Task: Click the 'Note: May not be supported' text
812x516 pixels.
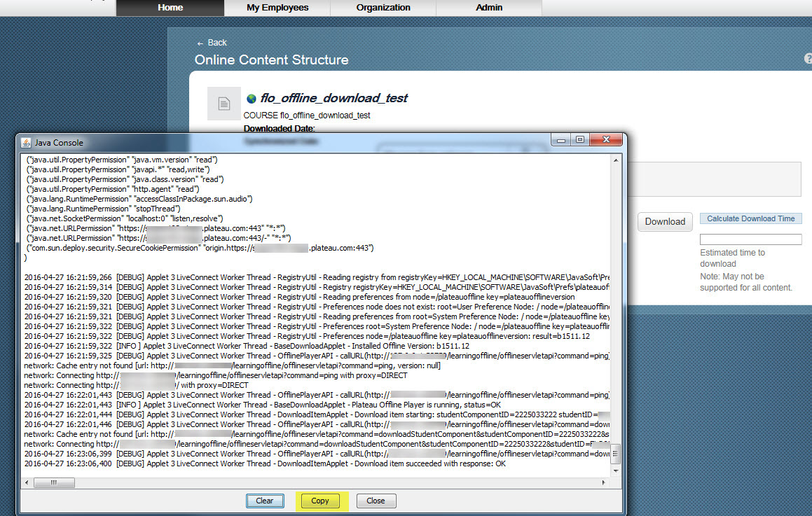Action: coord(745,282)
